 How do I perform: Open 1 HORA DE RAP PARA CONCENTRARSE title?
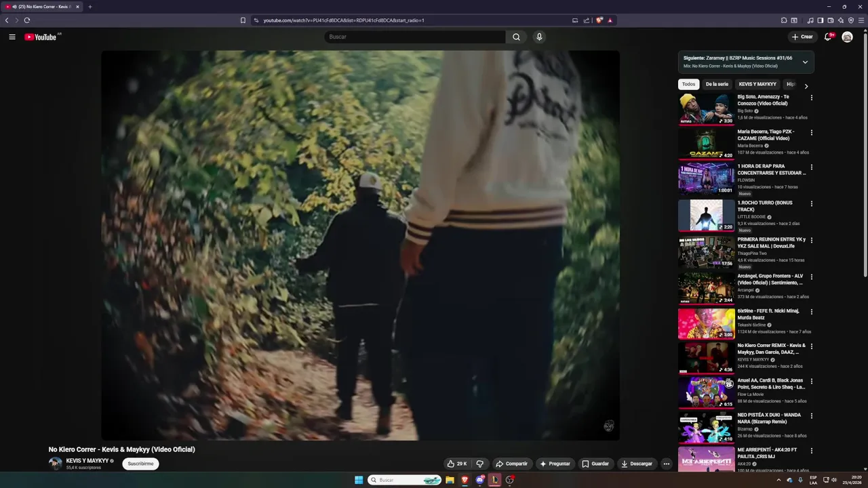pyautogui.click(x=772, y=169)
